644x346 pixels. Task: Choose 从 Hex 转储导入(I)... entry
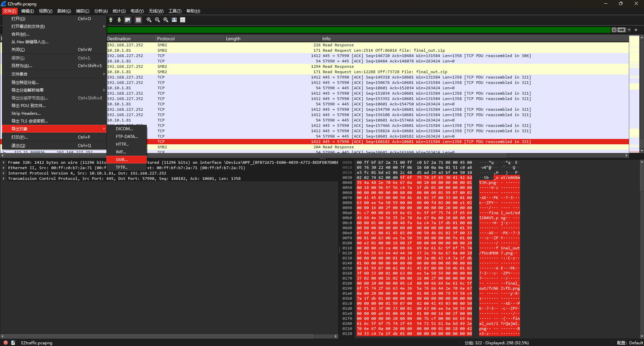(x=54, y=42)
